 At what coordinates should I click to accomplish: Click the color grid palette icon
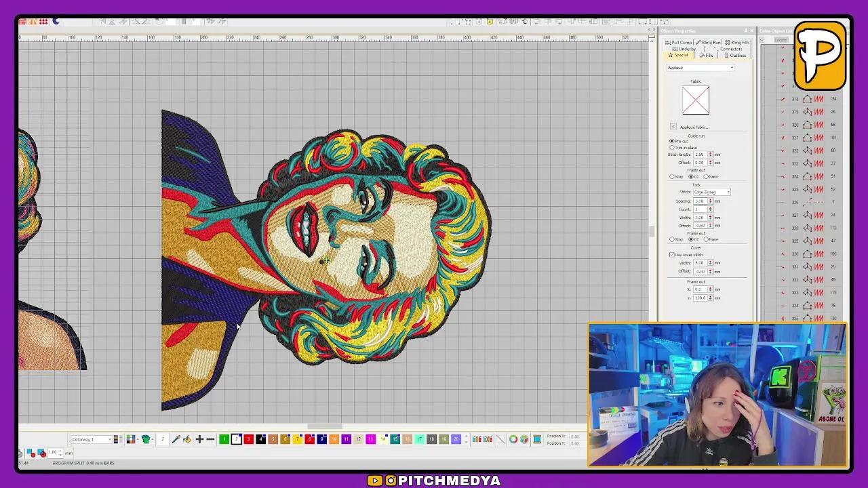(131, 439)
